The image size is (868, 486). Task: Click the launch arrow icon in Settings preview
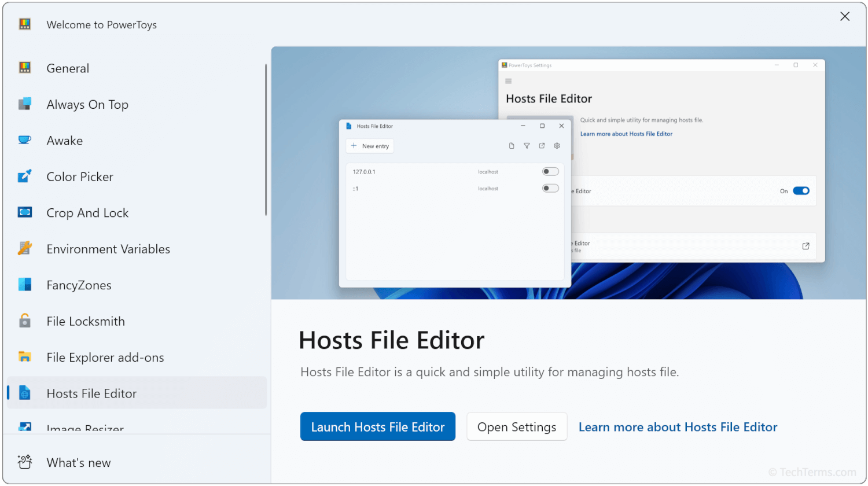pos(806,246)
